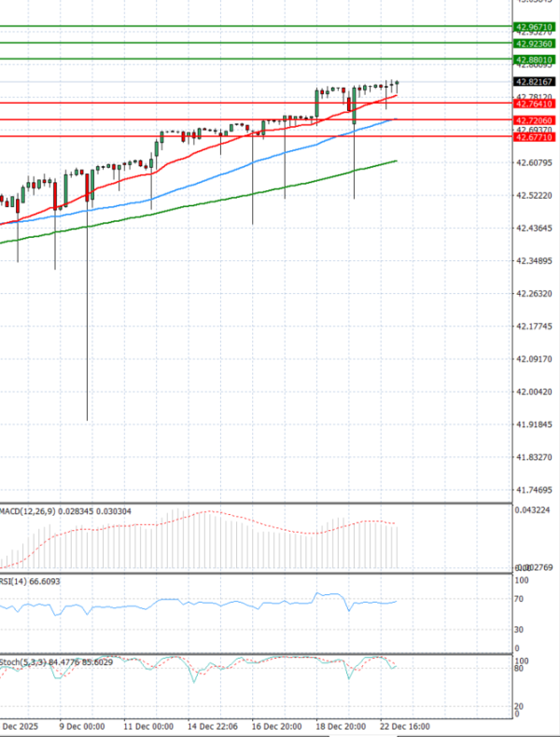
Task: Click the right end of green moving average
Action: click(x=397, y=160)
